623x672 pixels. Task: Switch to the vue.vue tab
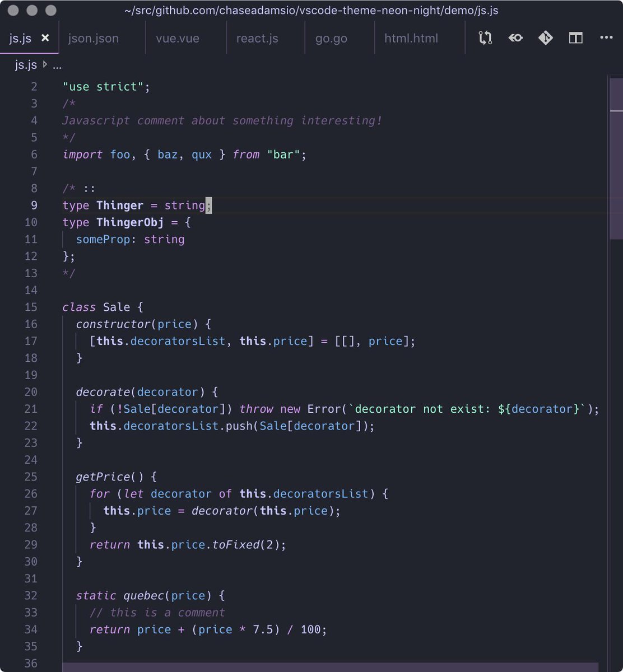[x=177, y=38]
